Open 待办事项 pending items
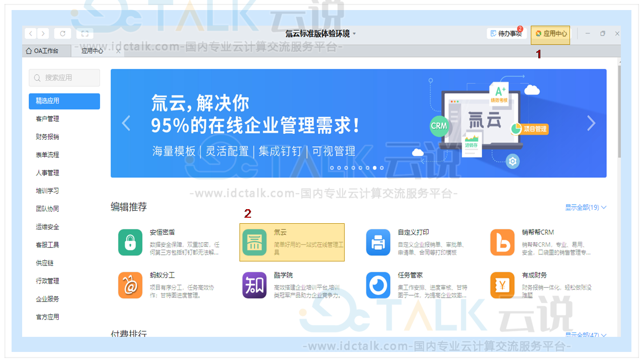The image size is (644, 362). [507, 34]
